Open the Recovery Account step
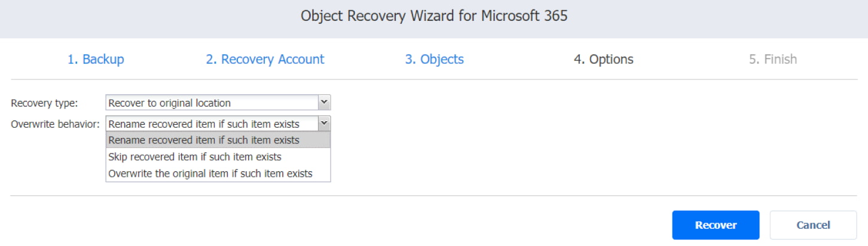This screenshot has width=868, height=246. coord(265,60)
